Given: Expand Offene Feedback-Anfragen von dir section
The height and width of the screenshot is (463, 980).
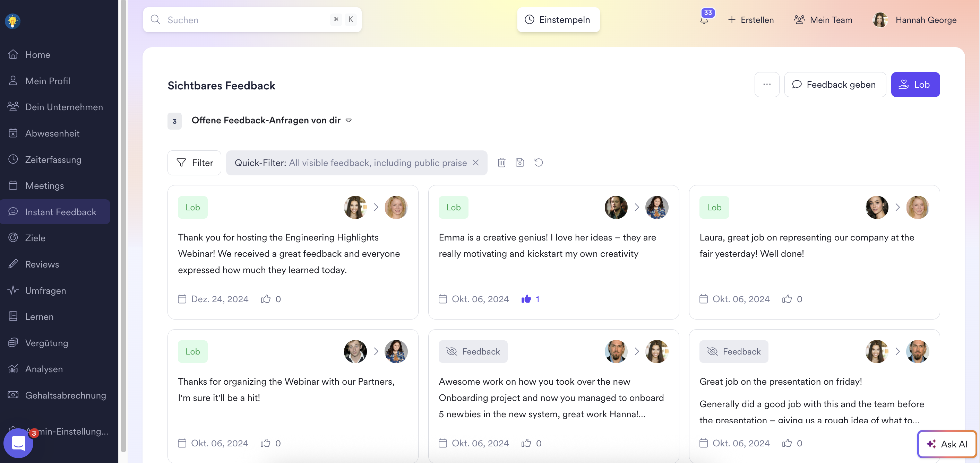Looking at the screenshot, I should coord(349,121).
